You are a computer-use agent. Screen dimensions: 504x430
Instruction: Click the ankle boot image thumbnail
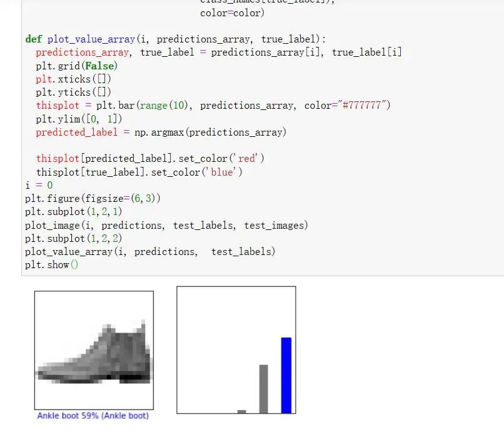click(x=94, y=350)
